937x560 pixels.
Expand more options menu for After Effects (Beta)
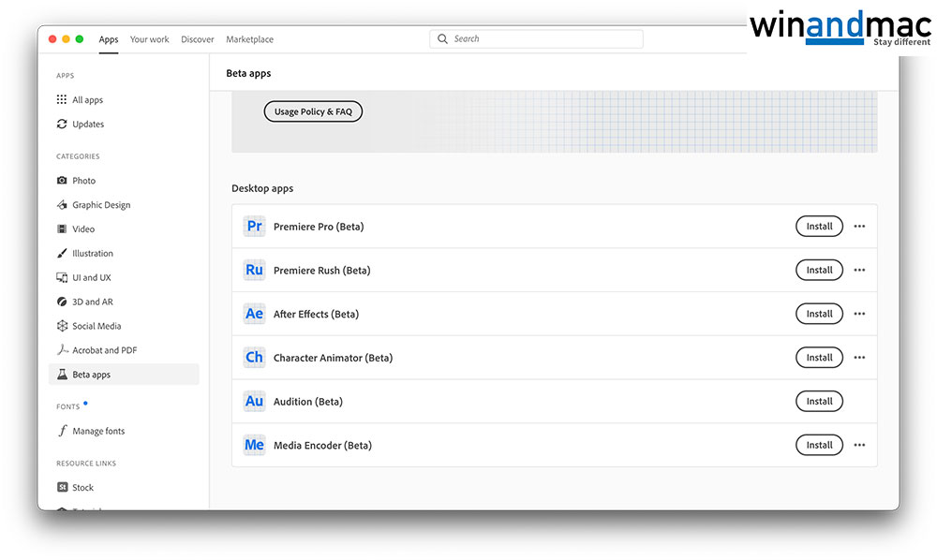[x=859, y=314]
